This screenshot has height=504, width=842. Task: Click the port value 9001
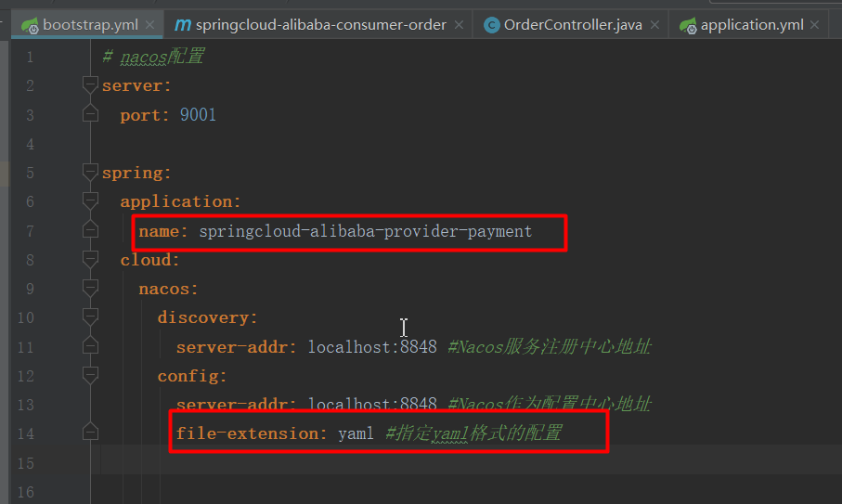[198, 115]
